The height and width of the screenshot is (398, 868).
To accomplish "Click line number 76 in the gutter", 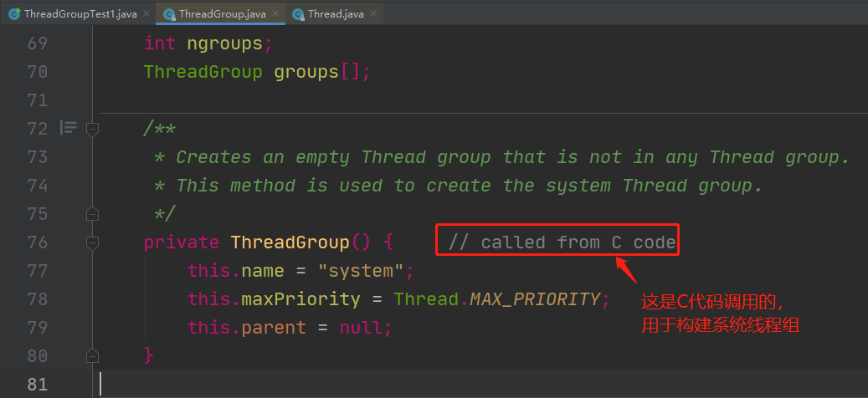I will [x=38, y=242].
